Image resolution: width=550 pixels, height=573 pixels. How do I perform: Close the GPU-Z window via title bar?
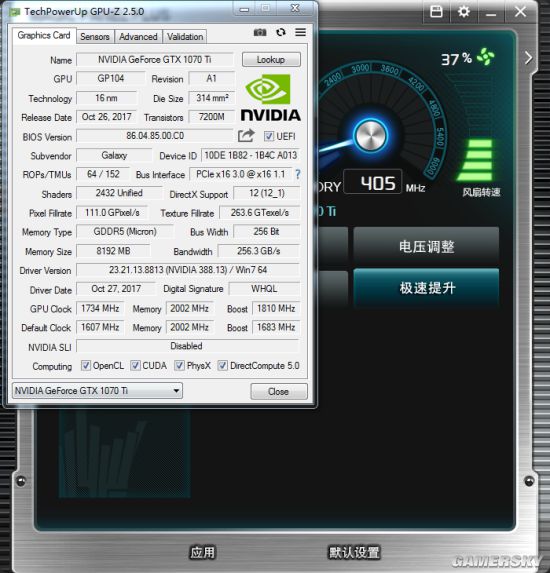click(x=295, y=9)
